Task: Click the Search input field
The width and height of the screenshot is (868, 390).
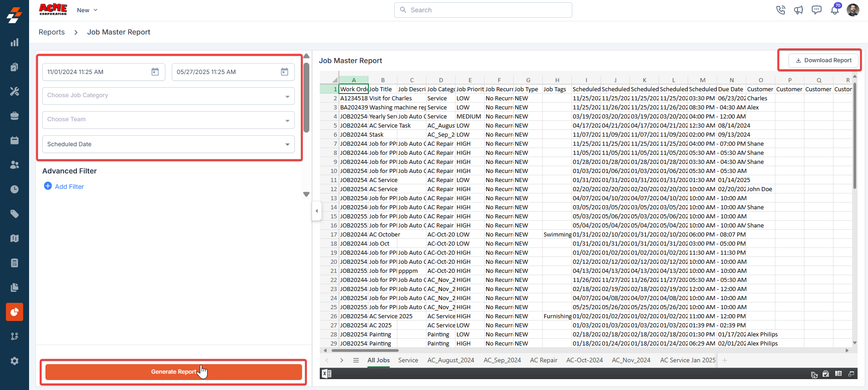Action: coord(483,10)
